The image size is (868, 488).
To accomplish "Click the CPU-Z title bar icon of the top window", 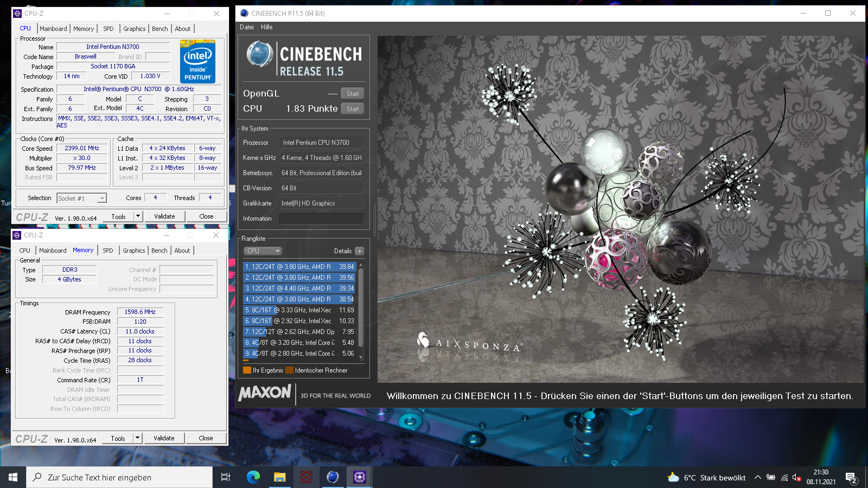I will tap(17, 14).
